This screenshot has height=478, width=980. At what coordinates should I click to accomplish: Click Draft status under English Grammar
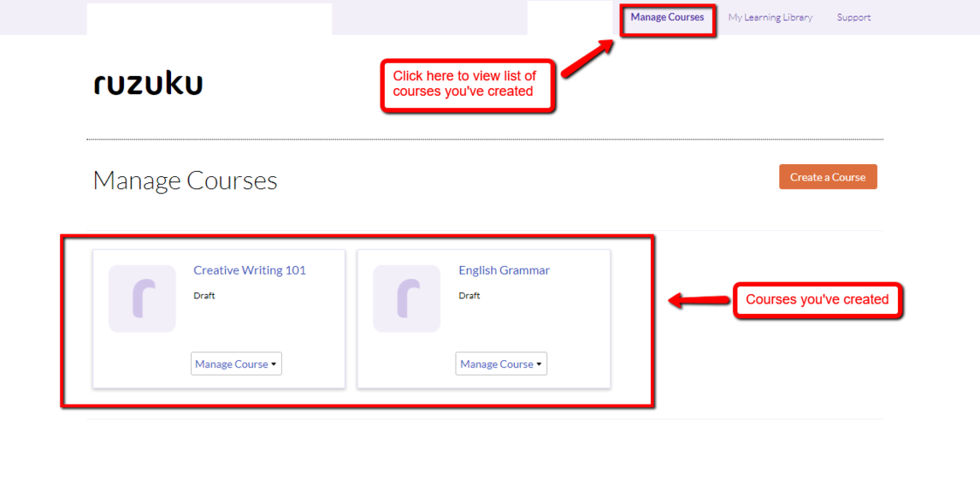tap(469, 296)
